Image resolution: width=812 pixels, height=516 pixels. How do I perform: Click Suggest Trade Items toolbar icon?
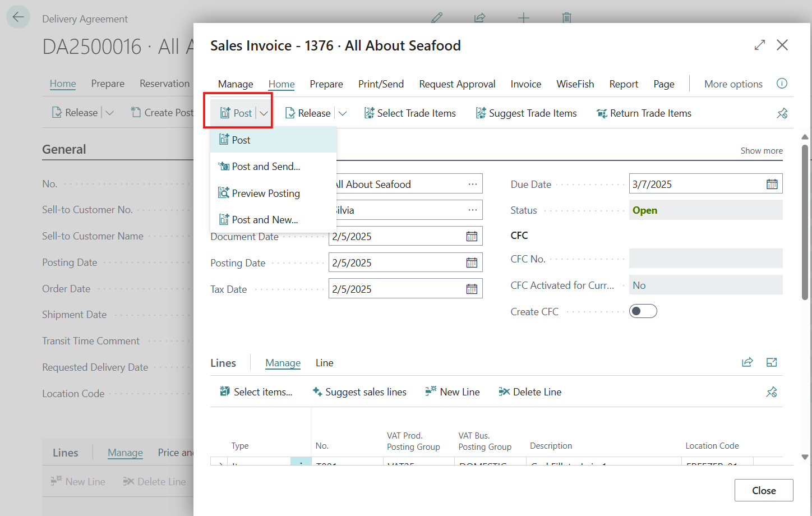pyautogui.click(x=481, y=113)
